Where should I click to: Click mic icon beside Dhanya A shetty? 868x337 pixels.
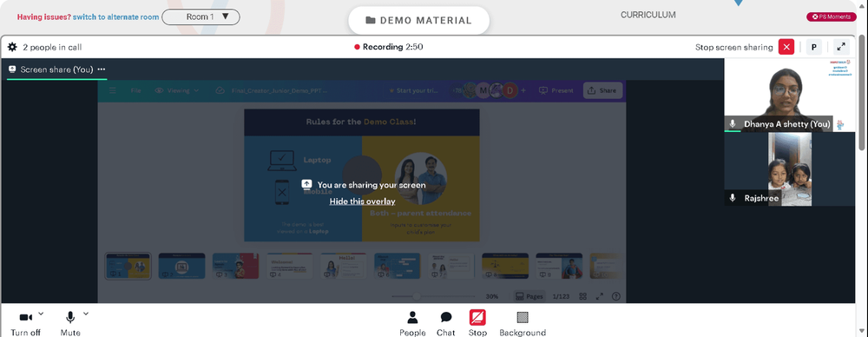pyautogui.click(x=733, y=123)
